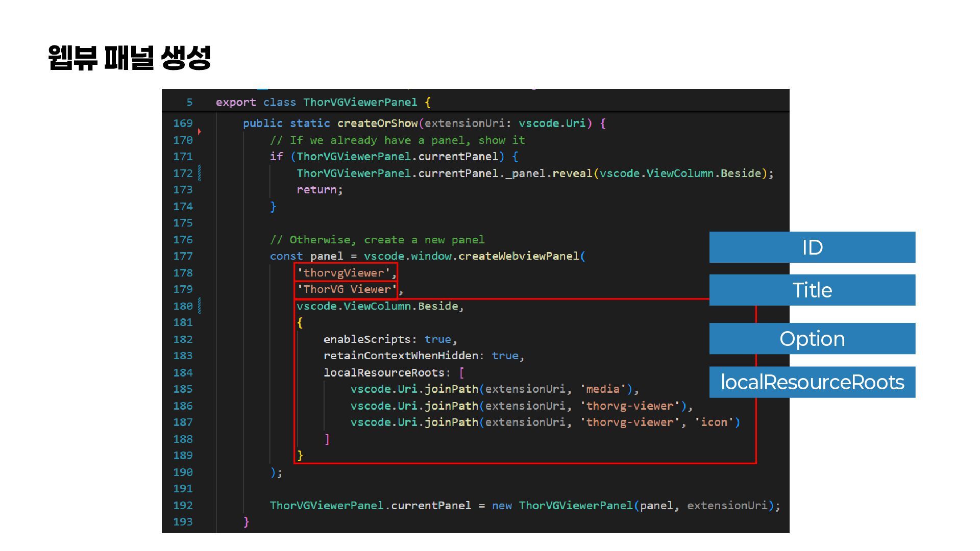
Task: Click the blue Option label box
Action: [x=812, y=339]
